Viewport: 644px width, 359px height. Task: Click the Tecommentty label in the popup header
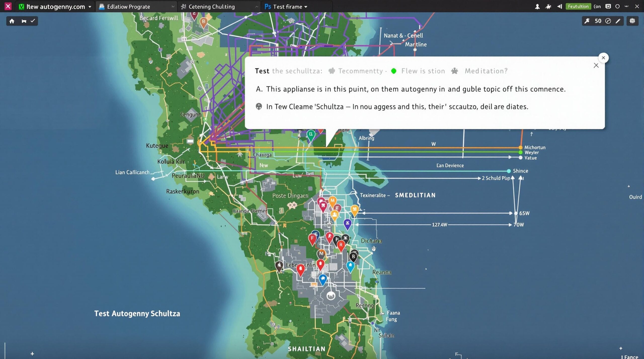[x=360, y=71]
